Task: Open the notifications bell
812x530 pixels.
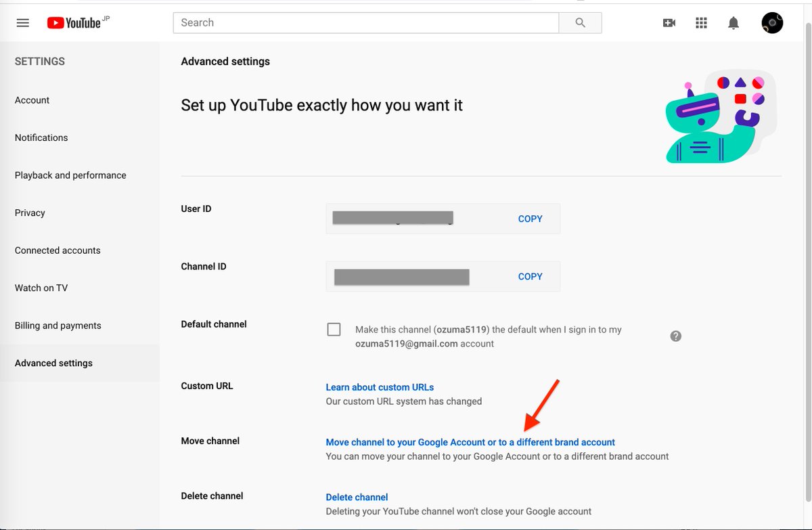Action: [734, 23]
